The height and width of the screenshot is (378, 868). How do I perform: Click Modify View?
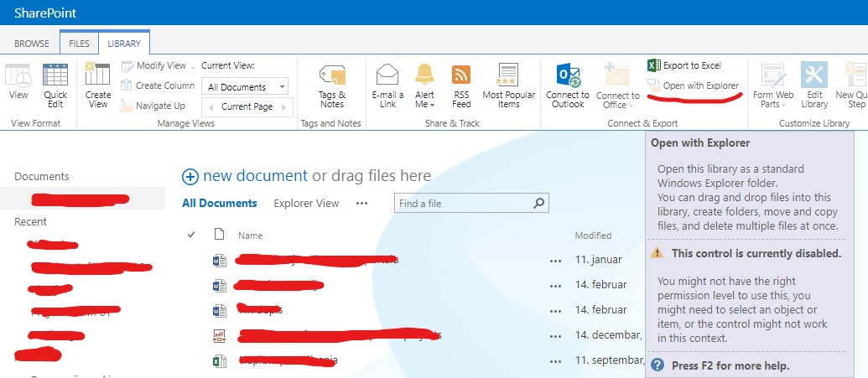point(155,66)
